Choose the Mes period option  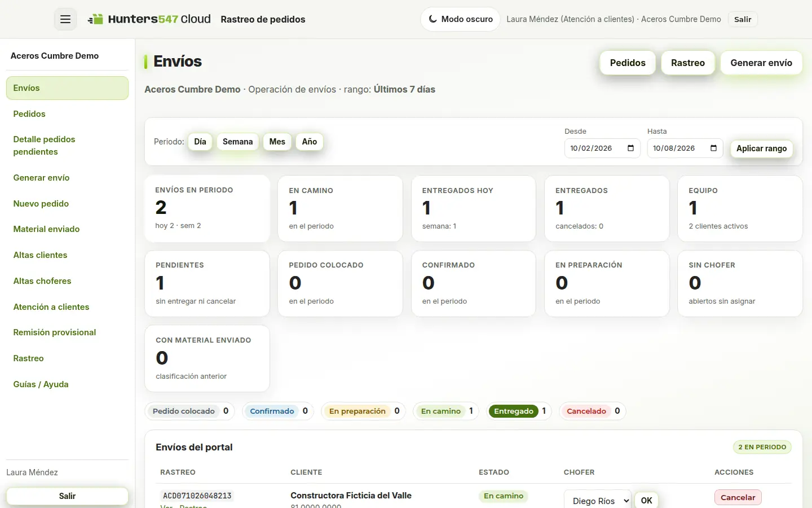(277, 142)
